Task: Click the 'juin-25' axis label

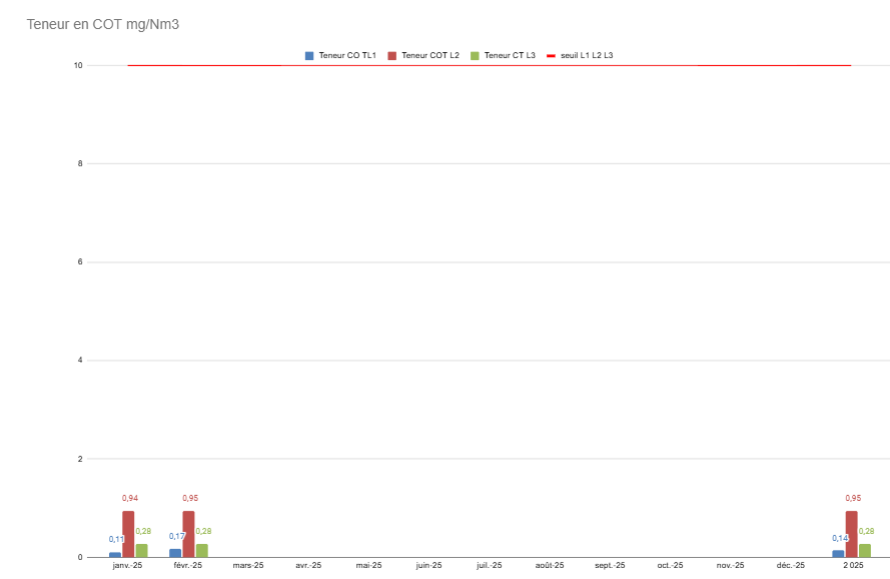Action: (429, 565)
